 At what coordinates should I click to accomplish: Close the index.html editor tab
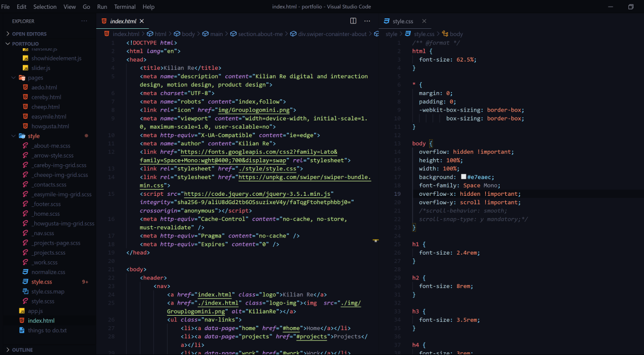click(142, 21)
